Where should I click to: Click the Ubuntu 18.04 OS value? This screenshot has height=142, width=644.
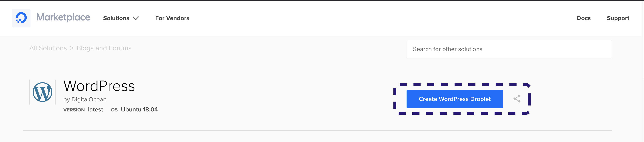pyautogui.click(x=139, y=110)
